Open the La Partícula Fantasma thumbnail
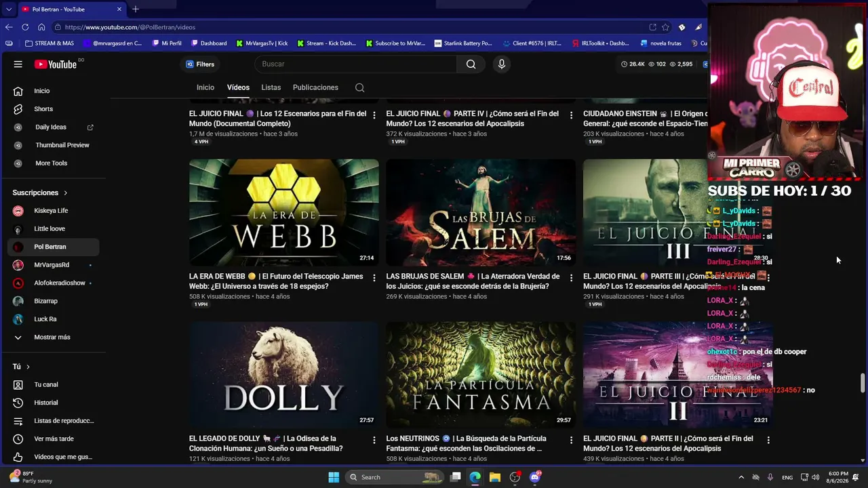The width and height of the screenshot is (868, 488). tap(481, 375)
